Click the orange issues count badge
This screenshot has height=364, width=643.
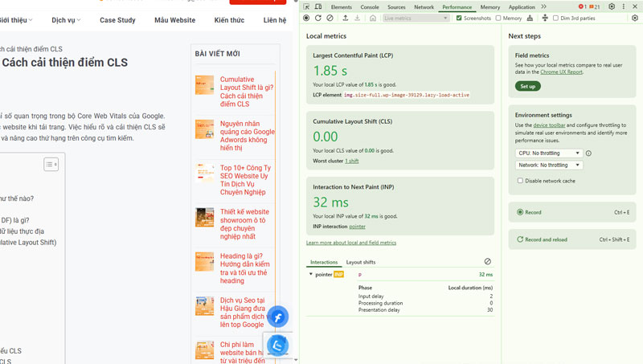[595, 6]
